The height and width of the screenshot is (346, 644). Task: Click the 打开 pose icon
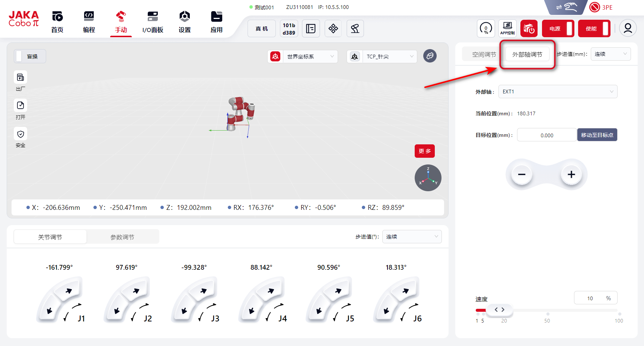point(20,106)
